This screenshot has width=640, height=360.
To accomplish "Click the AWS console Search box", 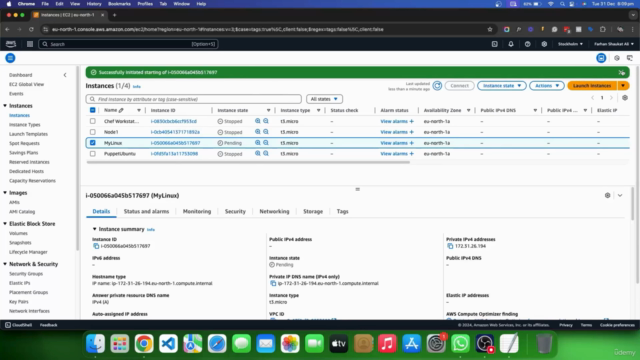I will [128, 44].
